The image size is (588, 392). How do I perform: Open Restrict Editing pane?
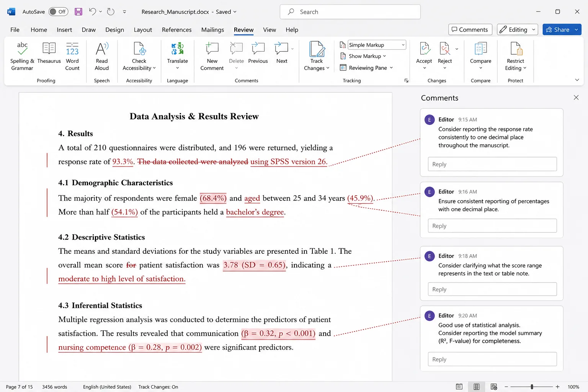click(516, 56)
